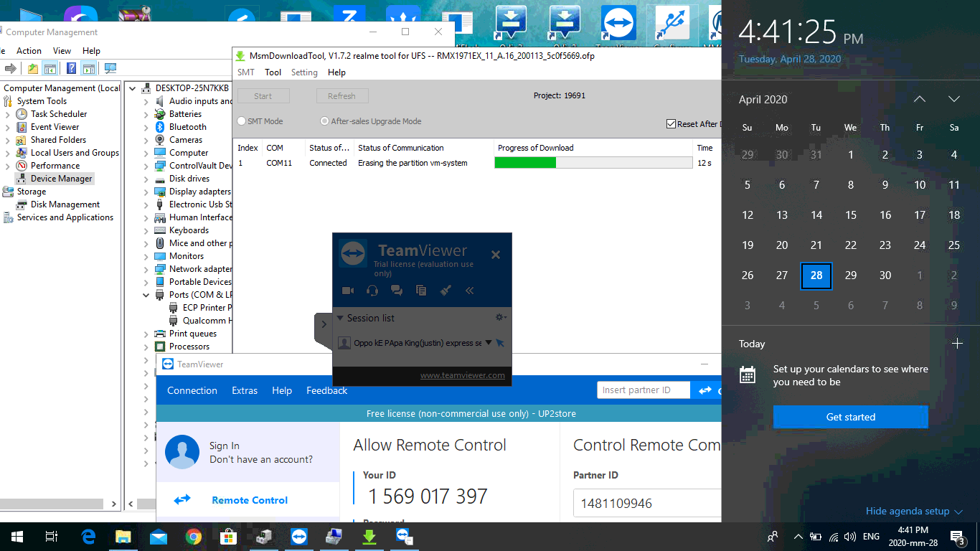Screen dimensions: 980x551
Task: Open Mail app from the taskbar
Action: [158, 537]
